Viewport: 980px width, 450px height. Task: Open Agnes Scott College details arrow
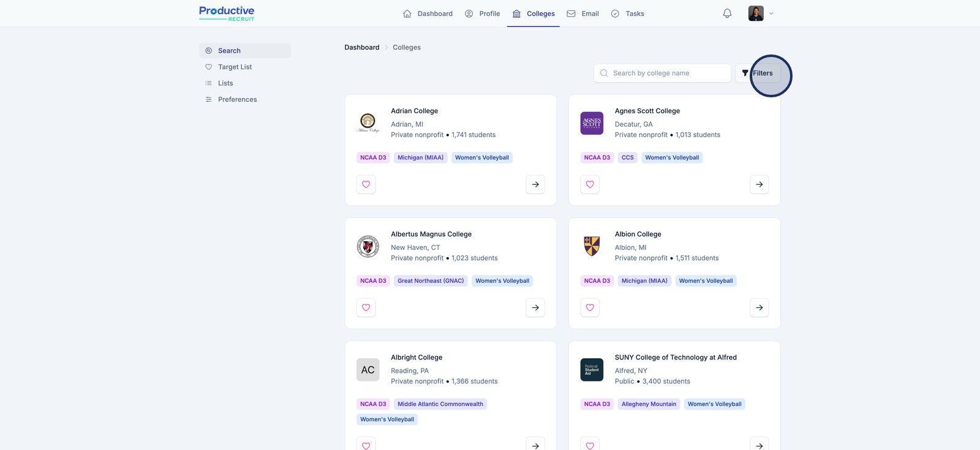pos(759,184)
